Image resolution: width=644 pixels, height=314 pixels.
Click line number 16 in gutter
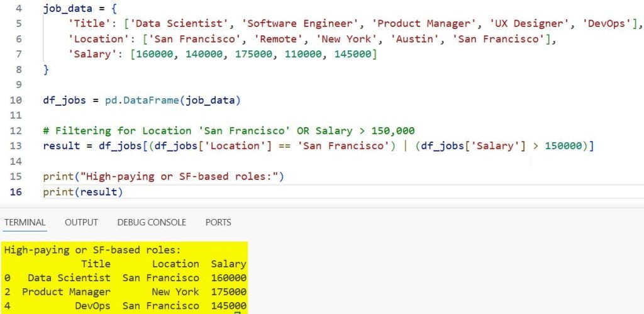coord(16,192)
